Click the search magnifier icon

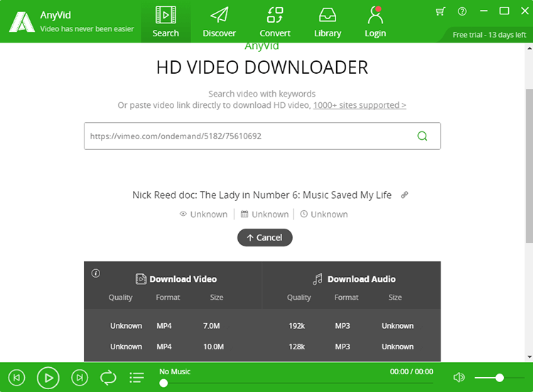[x=422, y=136]
